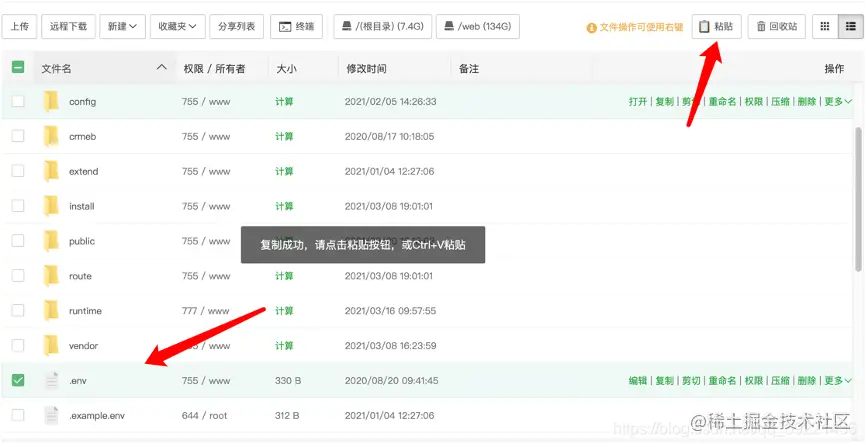
Task: Click 权限 on the .env row
Action: 754,381
